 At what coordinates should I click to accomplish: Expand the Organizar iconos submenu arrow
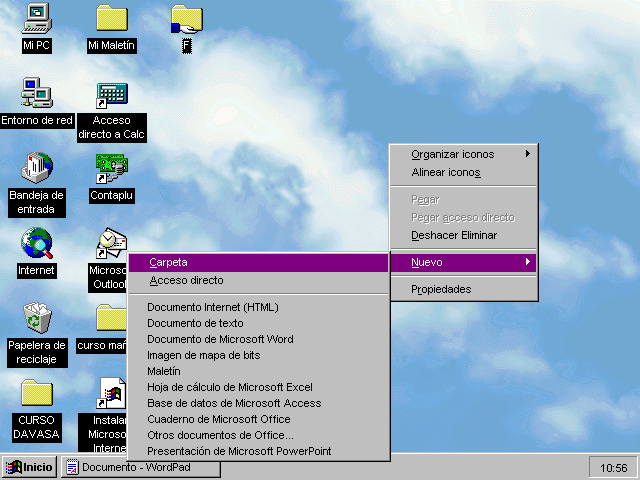pos(528,154)
